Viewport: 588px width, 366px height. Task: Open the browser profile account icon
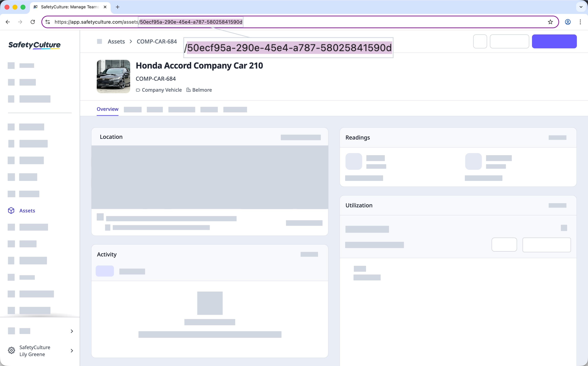pyautogui.click(x=567, y=22)
